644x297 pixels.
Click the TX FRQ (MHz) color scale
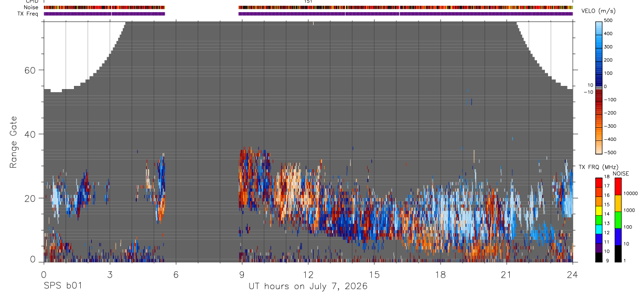[599, 220]
